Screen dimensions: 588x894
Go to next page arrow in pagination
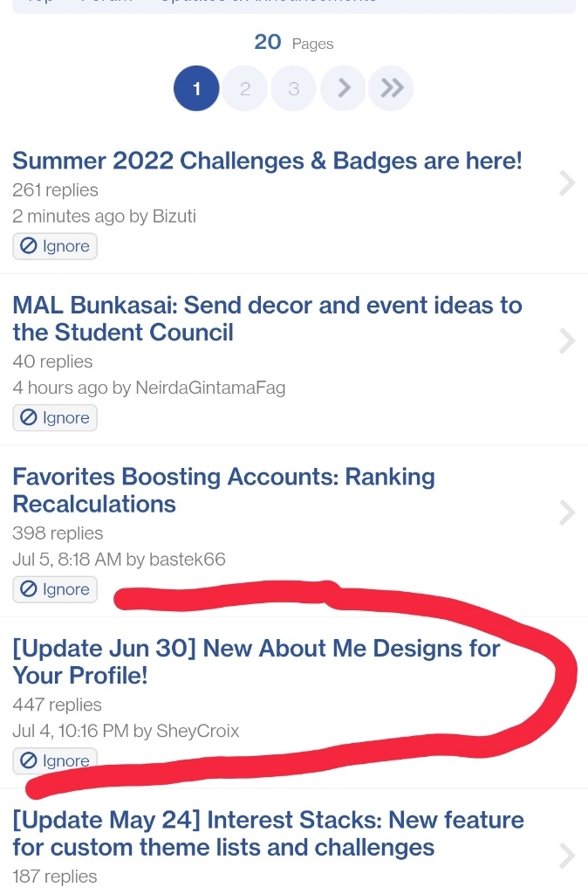click(x=343, y=88)
